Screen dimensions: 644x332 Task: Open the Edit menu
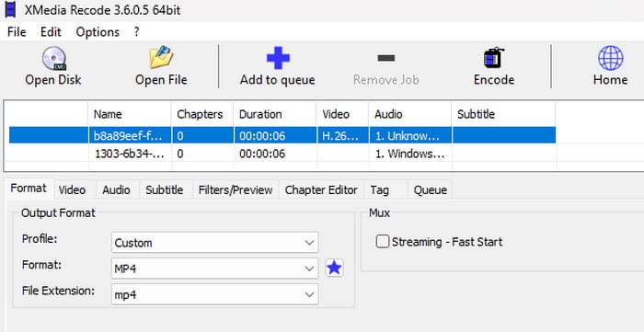tap(51, 32)
